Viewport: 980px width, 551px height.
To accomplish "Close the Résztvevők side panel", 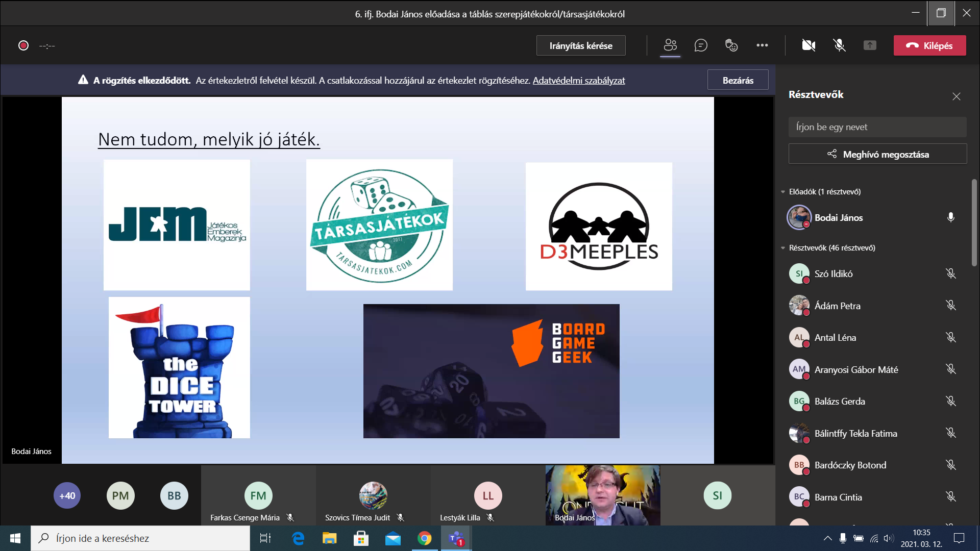I will [956, 96].
